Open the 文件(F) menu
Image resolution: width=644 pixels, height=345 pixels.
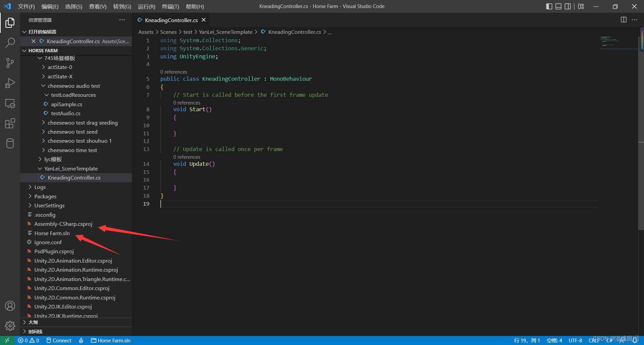pyautogui.click(x=26, y=6)
